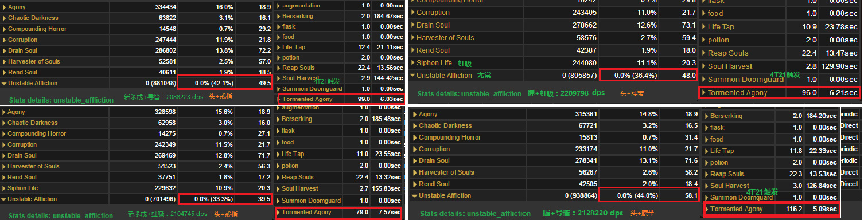Expand Tormented Agony buff with 6.21sec interval
This screenshot has width=868, height=220.
pos(704,92)
